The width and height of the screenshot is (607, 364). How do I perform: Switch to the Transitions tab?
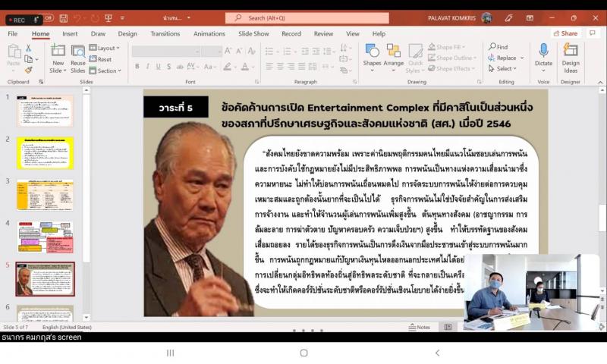pyautogui.click(x=165, y=33)
